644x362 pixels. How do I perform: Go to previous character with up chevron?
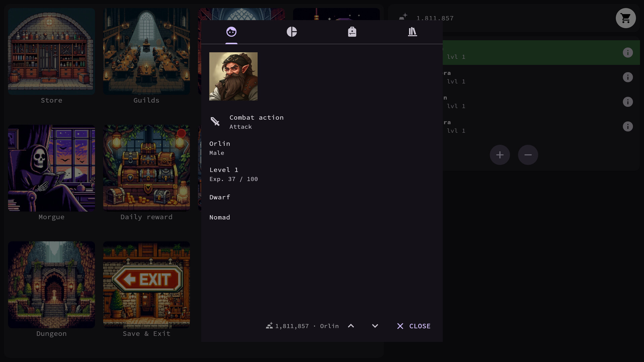click(352, 326)
